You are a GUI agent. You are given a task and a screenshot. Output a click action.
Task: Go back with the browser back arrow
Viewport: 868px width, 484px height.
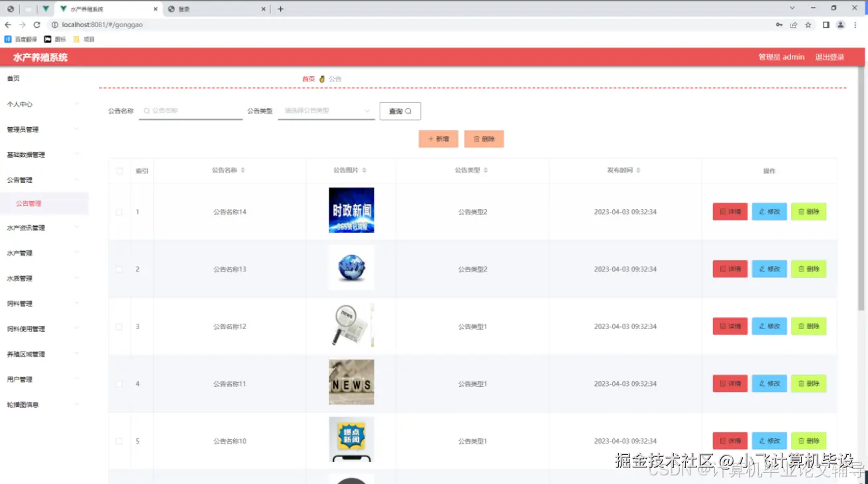point(8,24)
